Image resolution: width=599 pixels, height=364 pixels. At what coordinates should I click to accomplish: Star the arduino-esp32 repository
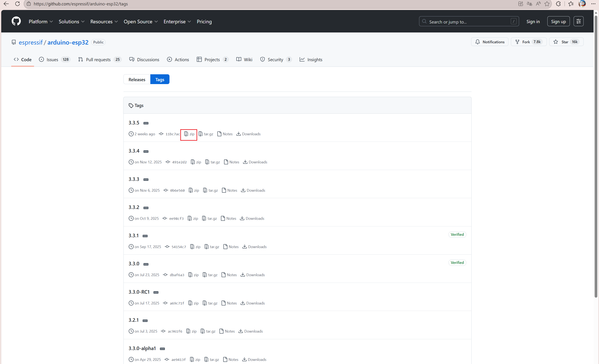coord(561,42)
